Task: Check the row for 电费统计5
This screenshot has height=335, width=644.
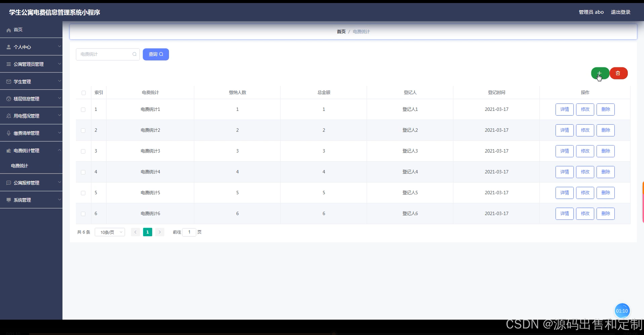Action: 83,193
